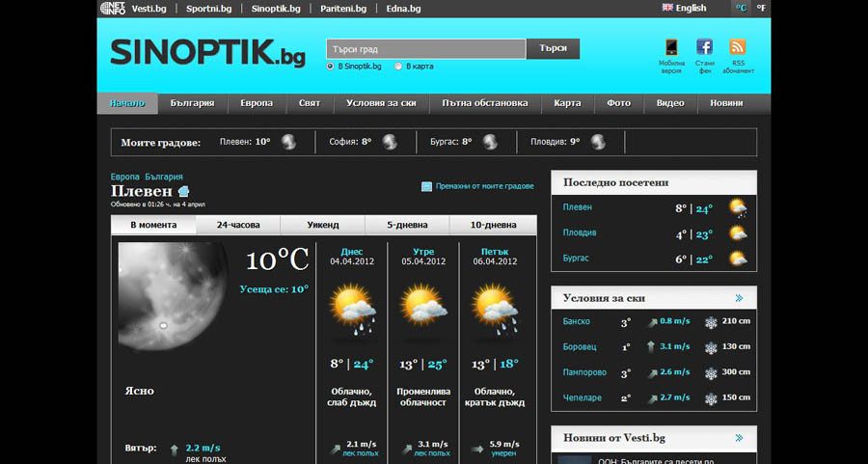Open the България menu item
This screenshot has width=868, height=464.
192,103
